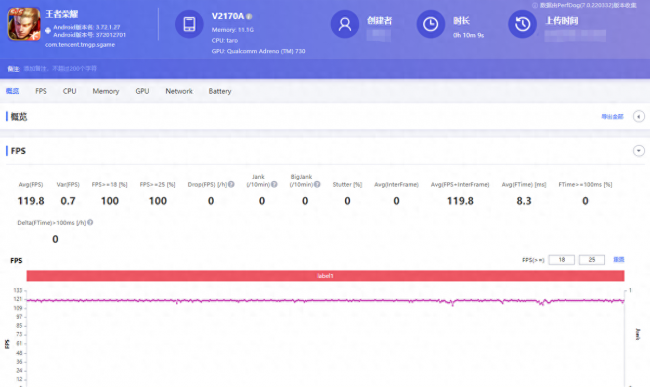
Task: Collapse the 概览 section with the arrow button
Action: pos(639,116)
